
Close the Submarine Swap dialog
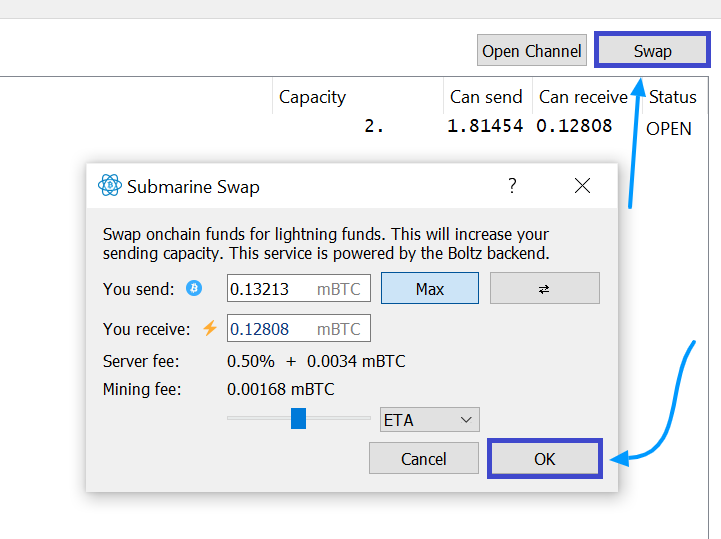(582, 186)
